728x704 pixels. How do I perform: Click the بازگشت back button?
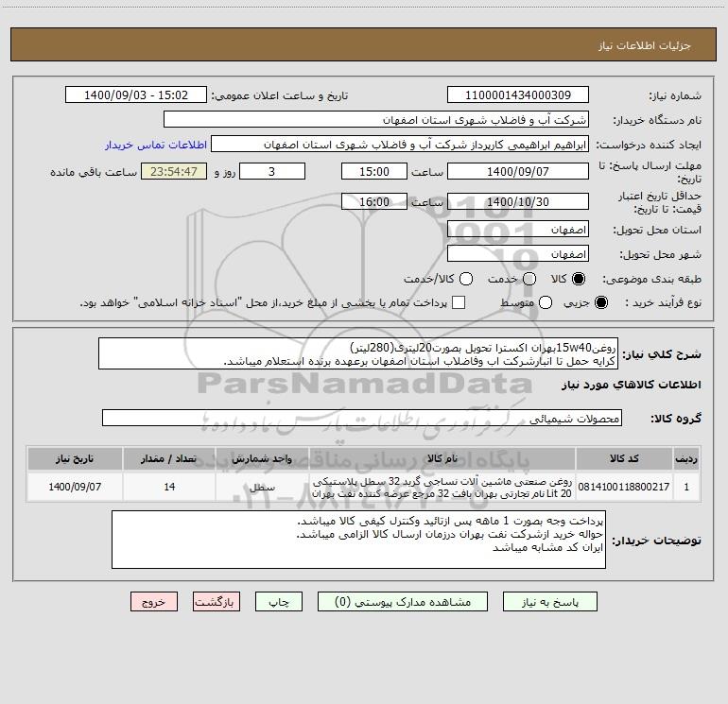point(217,602)
